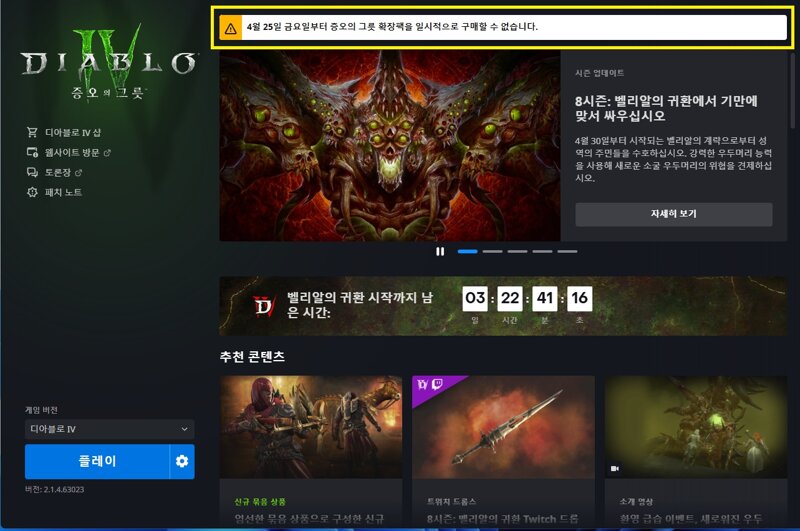Screen dimensions: 800x531
Task: Click the Diablo IV 증오의 그릇 logo
Action: (109, 62)
